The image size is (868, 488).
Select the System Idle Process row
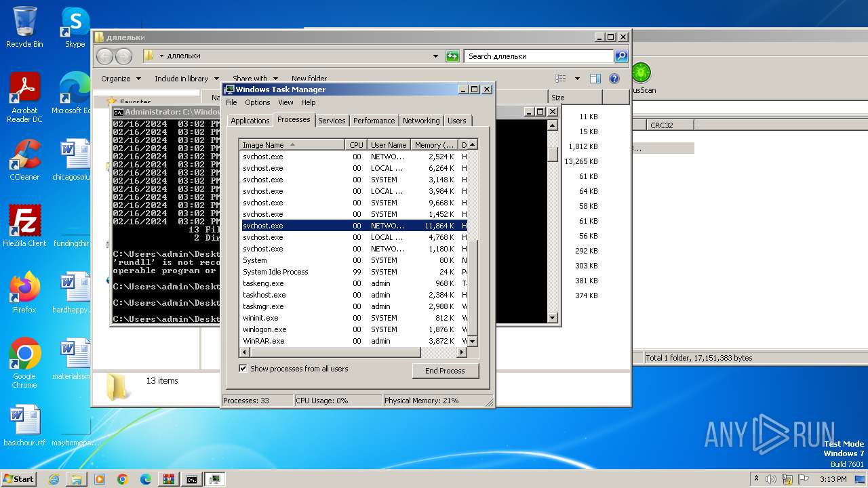coord(354,272)
